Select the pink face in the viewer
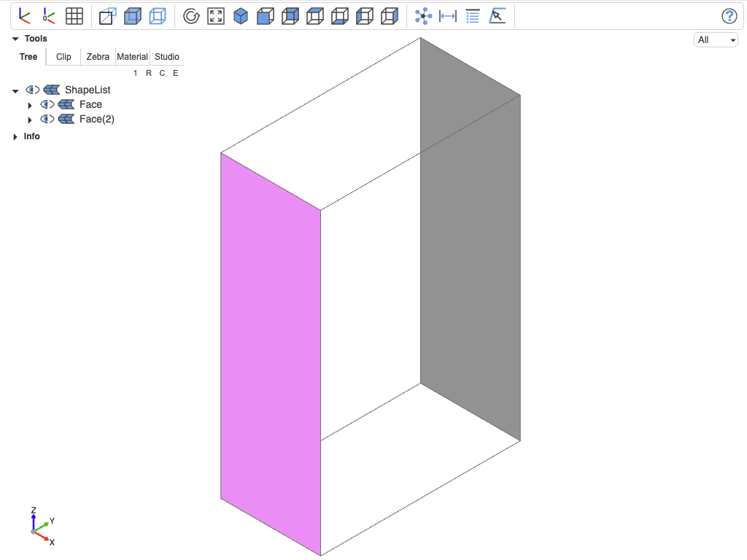747x560 pixels. point(270,355)
